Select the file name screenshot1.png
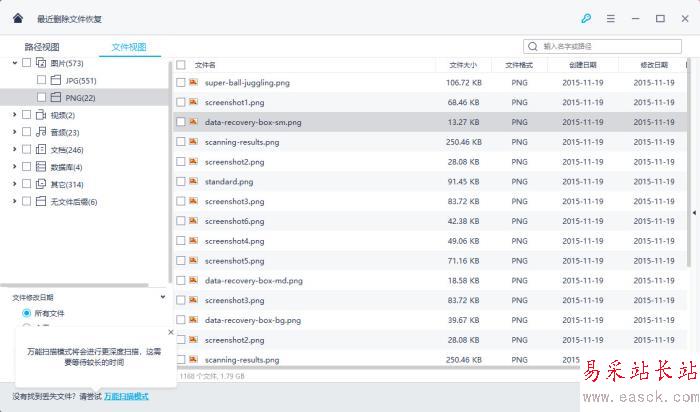This screenshot has height=412, width=700. [x=234, y=102]
